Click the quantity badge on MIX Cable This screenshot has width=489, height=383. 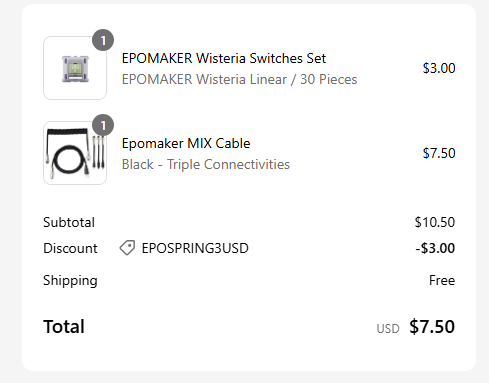[103, 125]
